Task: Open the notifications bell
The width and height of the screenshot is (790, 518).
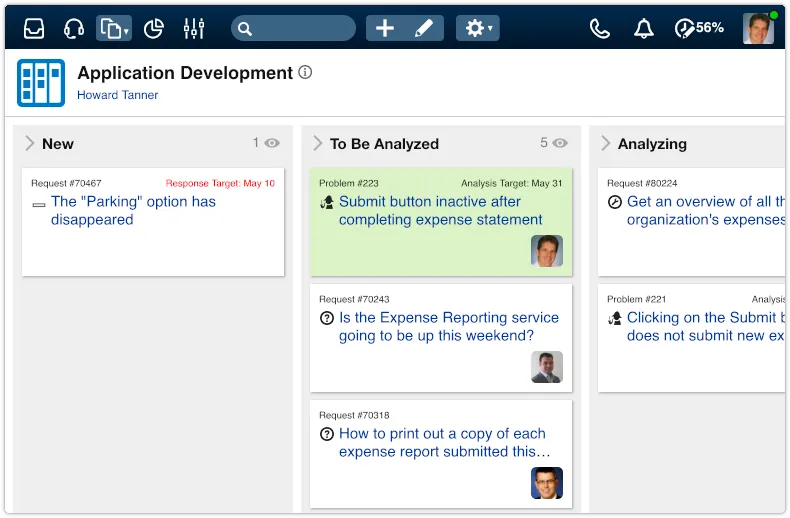Action: [x=643, y=29]
